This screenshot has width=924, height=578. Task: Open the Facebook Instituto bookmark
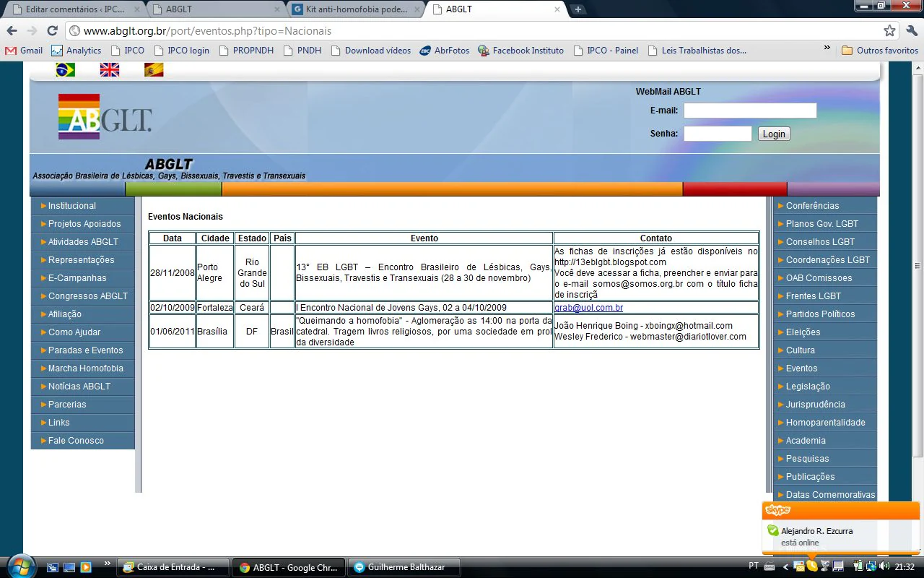(x=520, y=51)
